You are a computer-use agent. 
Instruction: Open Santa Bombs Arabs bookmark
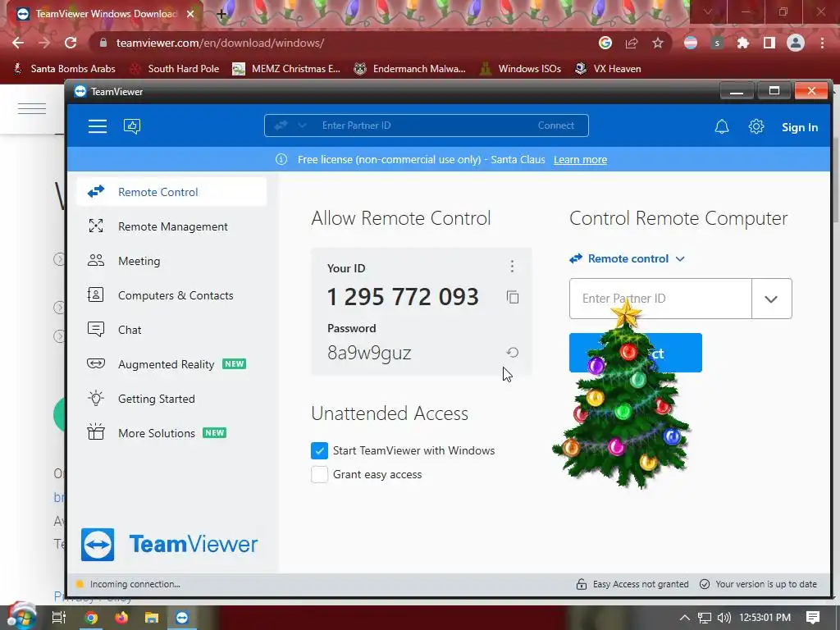[x=64, y=69]
